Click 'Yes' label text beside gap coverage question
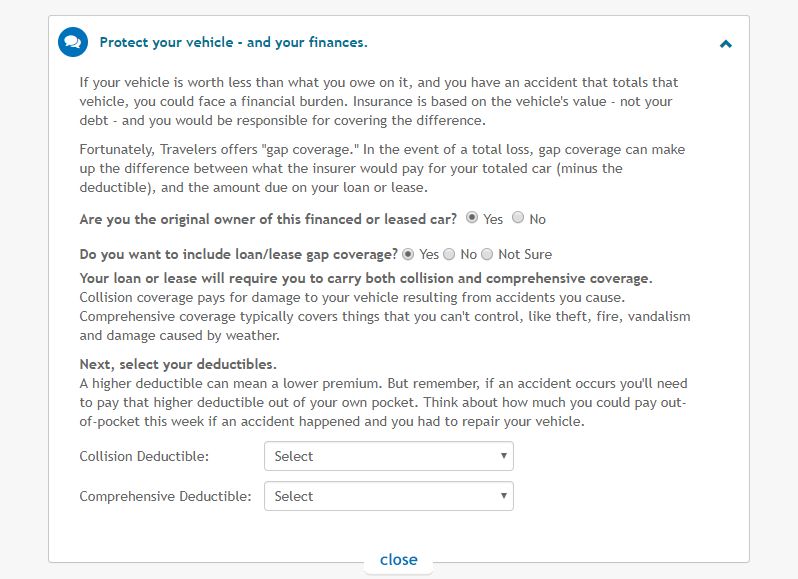 [x=429, y=254]
